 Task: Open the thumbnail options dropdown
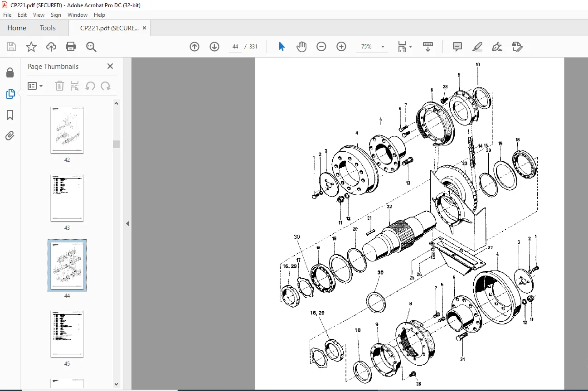(35, 86)
